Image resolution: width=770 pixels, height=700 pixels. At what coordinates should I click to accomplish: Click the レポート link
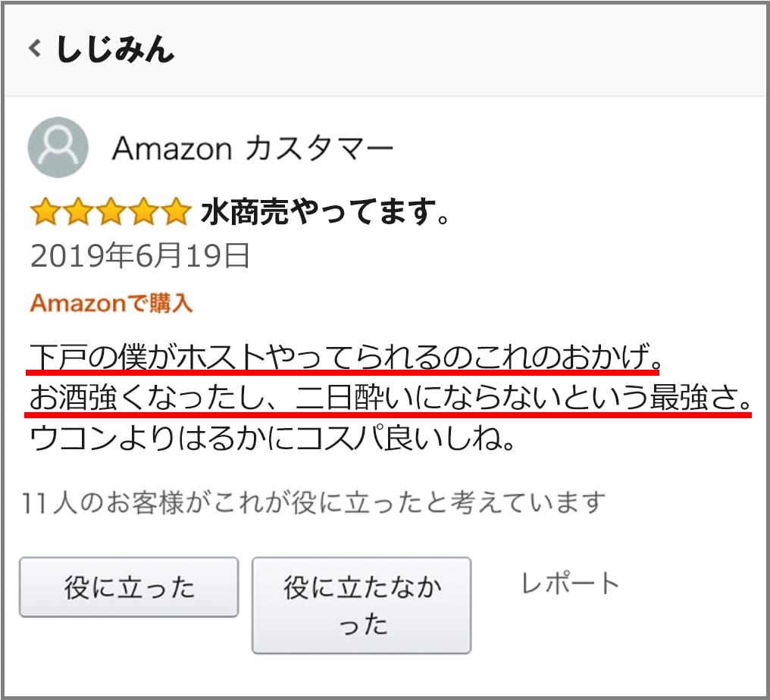[570, 583]
